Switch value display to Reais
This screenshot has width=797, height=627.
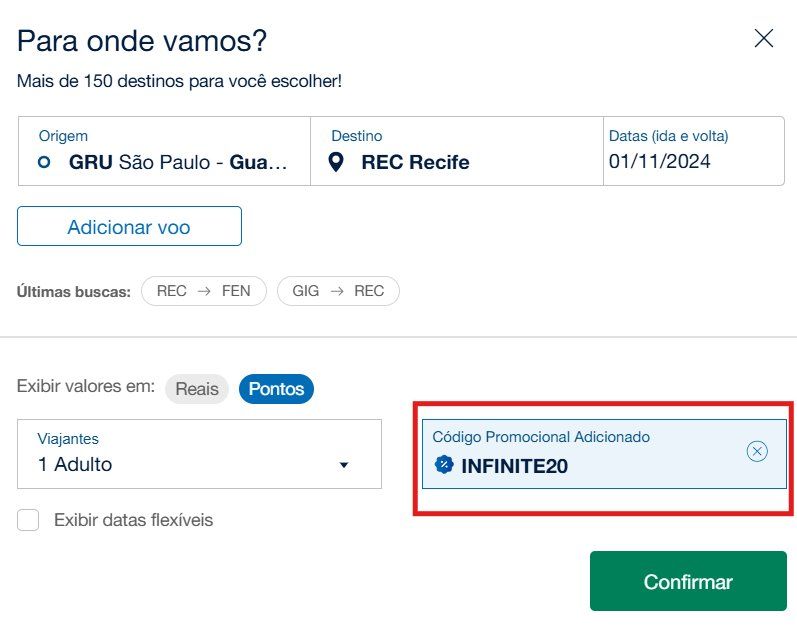197,389
